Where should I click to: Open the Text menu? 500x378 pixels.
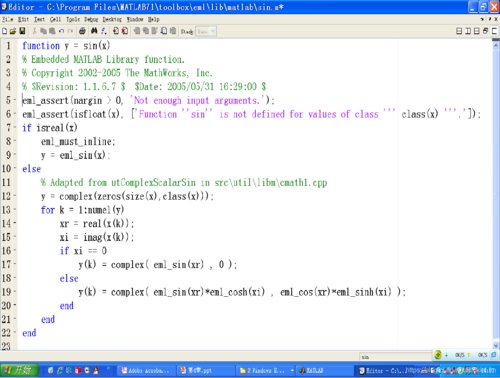[x=39, y=19]
